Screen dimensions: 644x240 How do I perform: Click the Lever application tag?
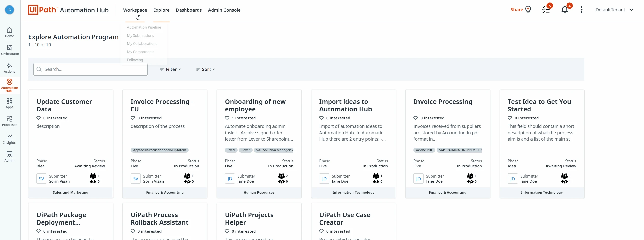point(246,150)
